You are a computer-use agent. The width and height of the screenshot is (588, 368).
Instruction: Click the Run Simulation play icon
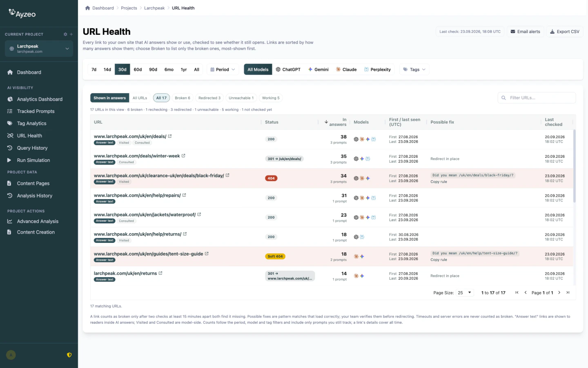point(9,160)
